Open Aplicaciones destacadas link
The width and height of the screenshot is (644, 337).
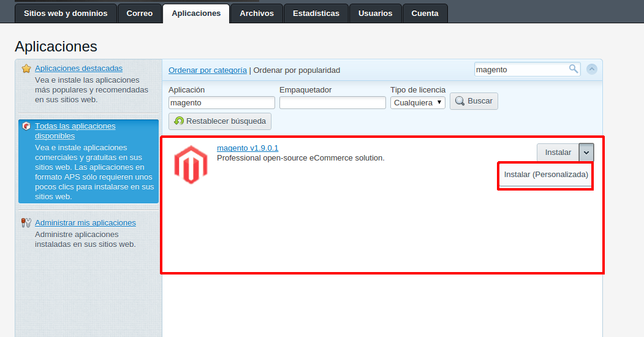click(x=78, y=69)
